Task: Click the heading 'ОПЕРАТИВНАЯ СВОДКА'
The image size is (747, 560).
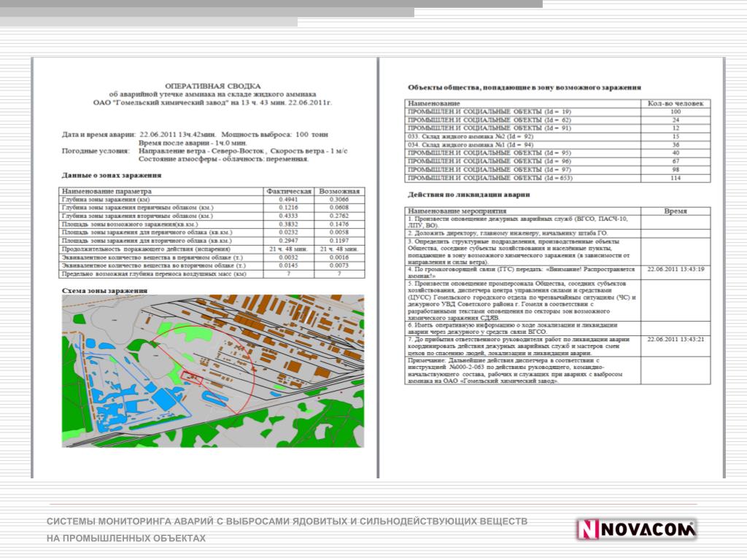Action: click(212, 86)
